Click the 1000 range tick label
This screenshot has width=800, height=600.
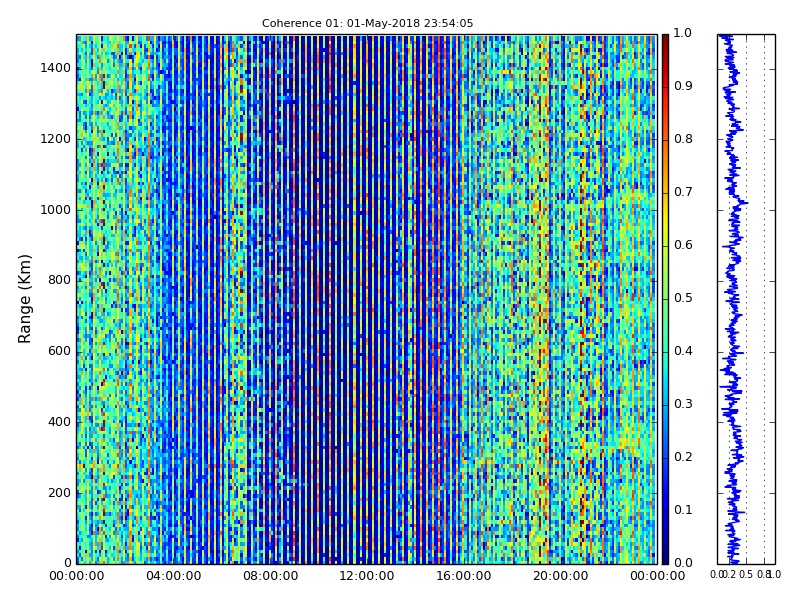[x=55, y=210]
